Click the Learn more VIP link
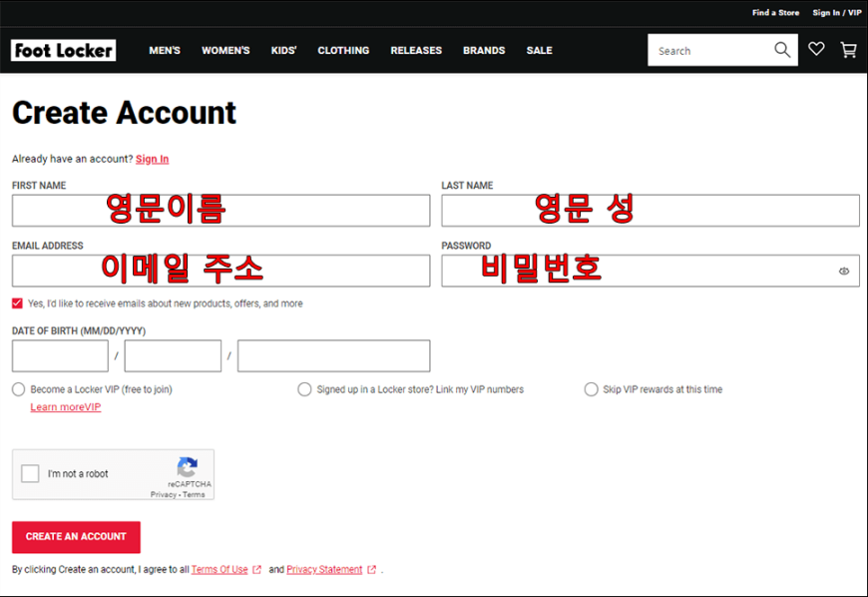 coord(65,407)
